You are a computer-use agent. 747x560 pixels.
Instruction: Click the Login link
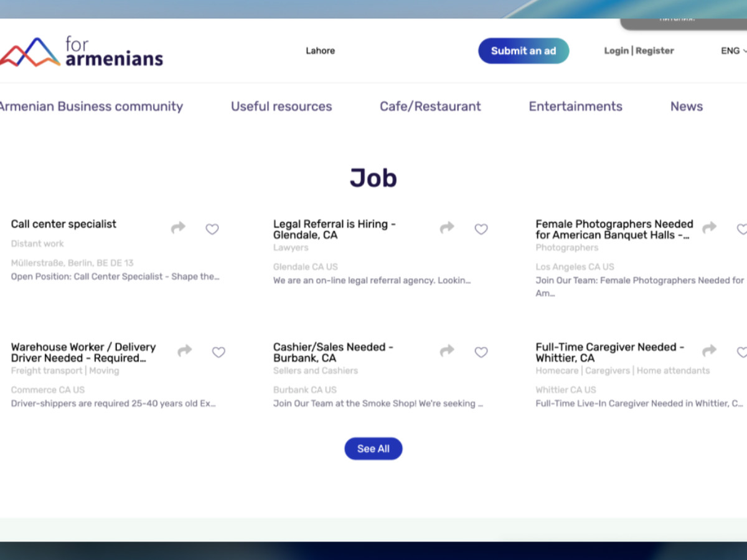616,51
